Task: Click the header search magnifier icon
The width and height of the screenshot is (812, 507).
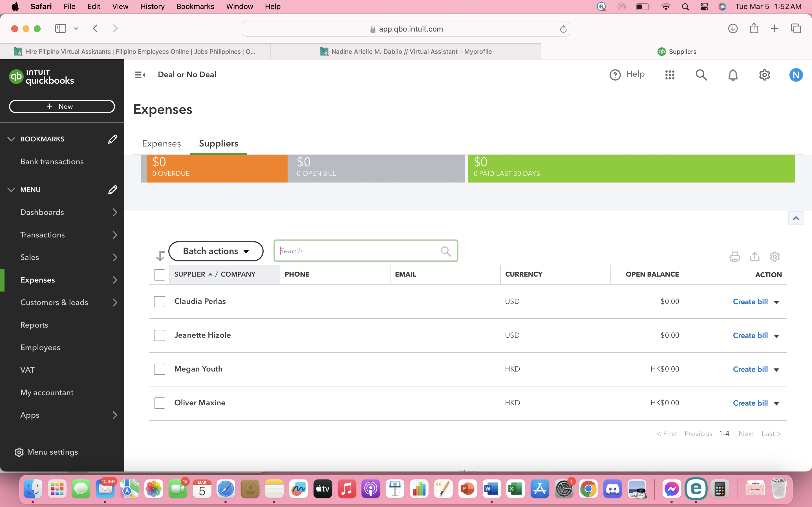Action: tap(701, 75)
